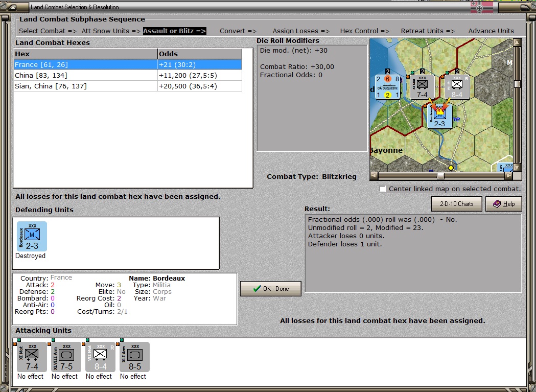Click map horizontal scrollbar thumb
This screenshot has height=392, width=536.
coord(440,176)
